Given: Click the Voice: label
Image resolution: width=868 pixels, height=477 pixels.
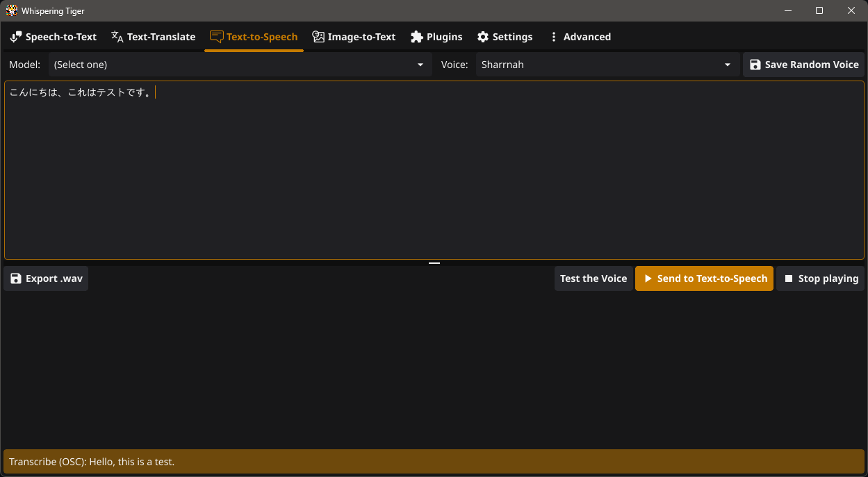Looking at the screenshot, I should pos(455,65).
